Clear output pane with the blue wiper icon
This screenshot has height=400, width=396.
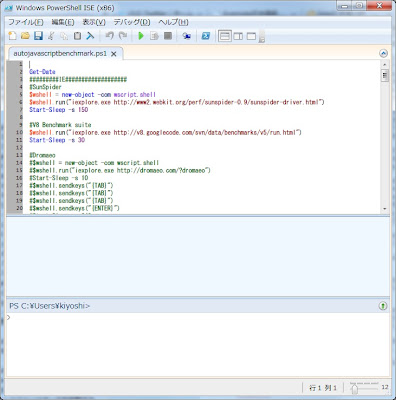[x=90, y=36]
